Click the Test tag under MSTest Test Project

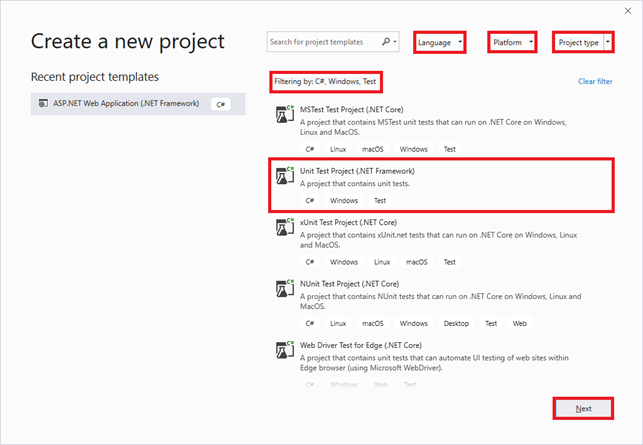click(449, 149)
